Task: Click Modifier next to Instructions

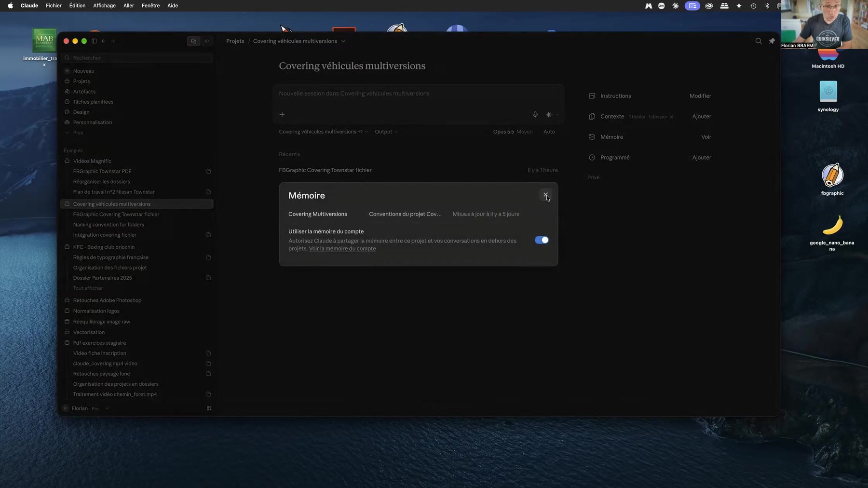Action: tap(700, 96)
